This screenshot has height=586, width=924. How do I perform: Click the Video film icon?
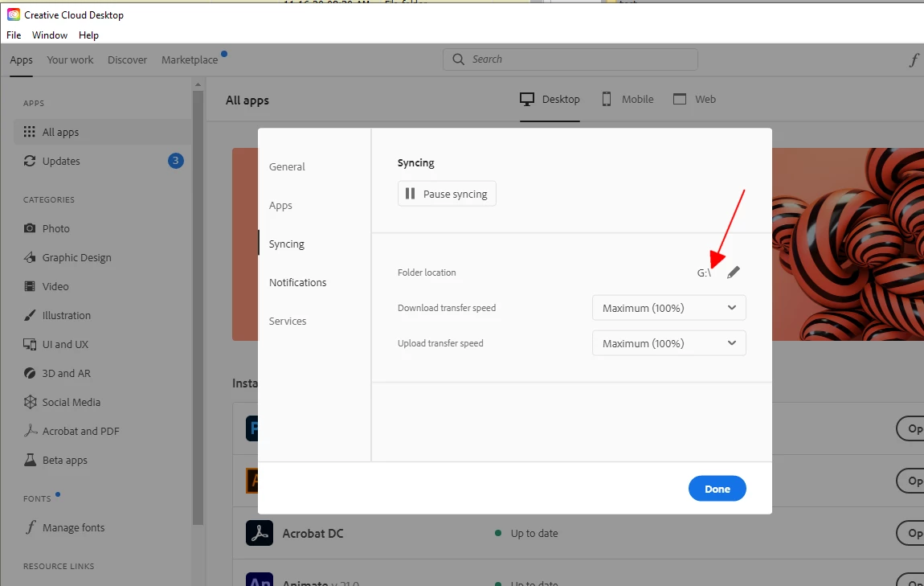pyautogui.click(x=29, y=286)
